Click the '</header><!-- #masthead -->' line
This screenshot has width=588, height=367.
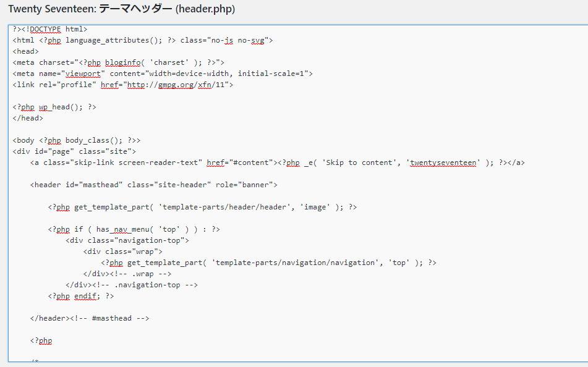(x=90, y=318)
